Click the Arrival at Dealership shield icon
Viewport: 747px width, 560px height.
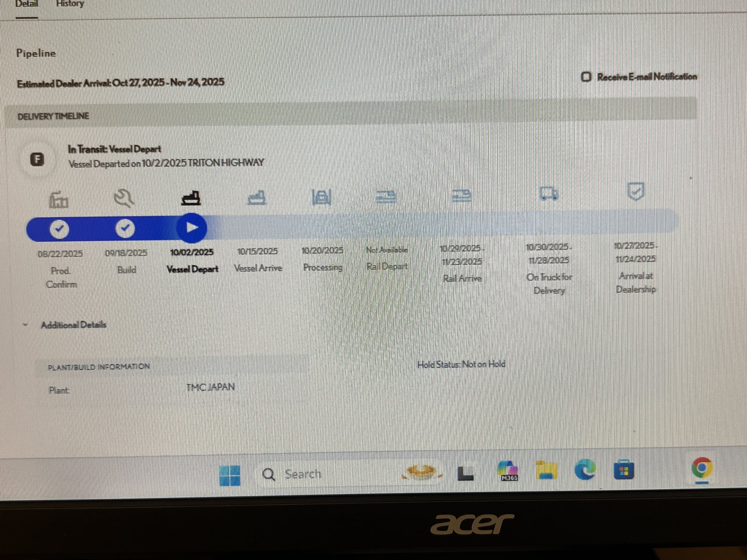point(635,191)
